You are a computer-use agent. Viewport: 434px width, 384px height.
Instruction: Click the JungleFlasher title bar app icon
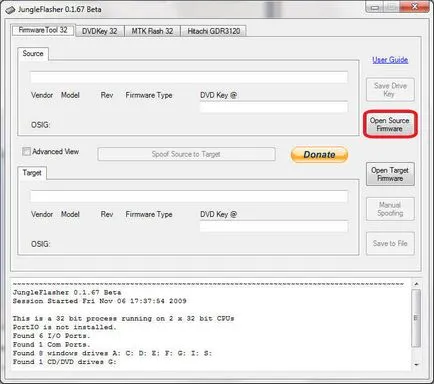[x=10, y=10]
